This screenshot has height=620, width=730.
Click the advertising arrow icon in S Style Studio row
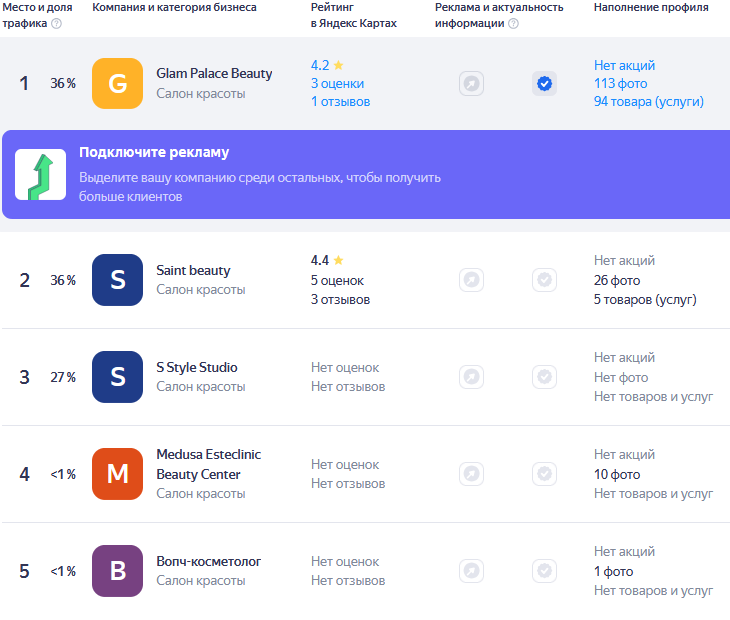tap(471, 377)
